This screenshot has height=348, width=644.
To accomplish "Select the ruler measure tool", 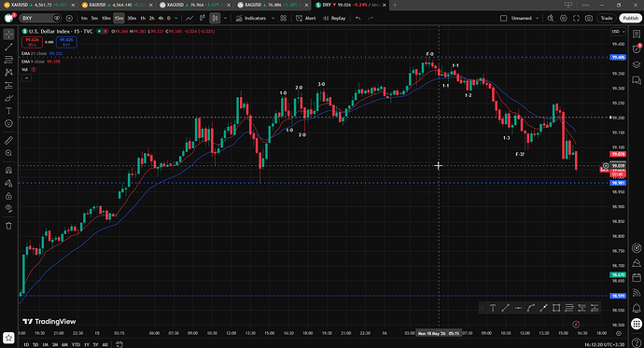I will click(8, 140).
